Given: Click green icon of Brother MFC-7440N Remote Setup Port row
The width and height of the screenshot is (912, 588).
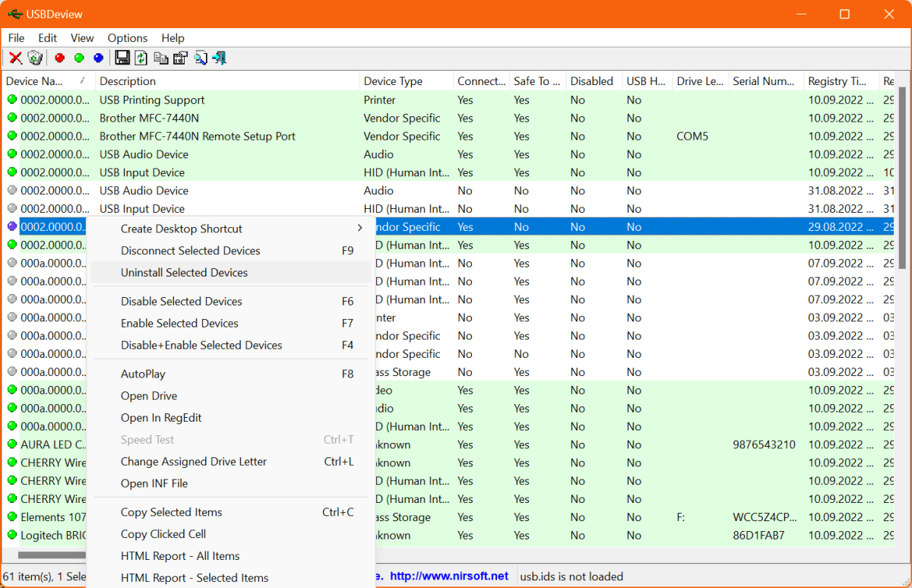Looking at the screenshot, I should pos(12,136).
